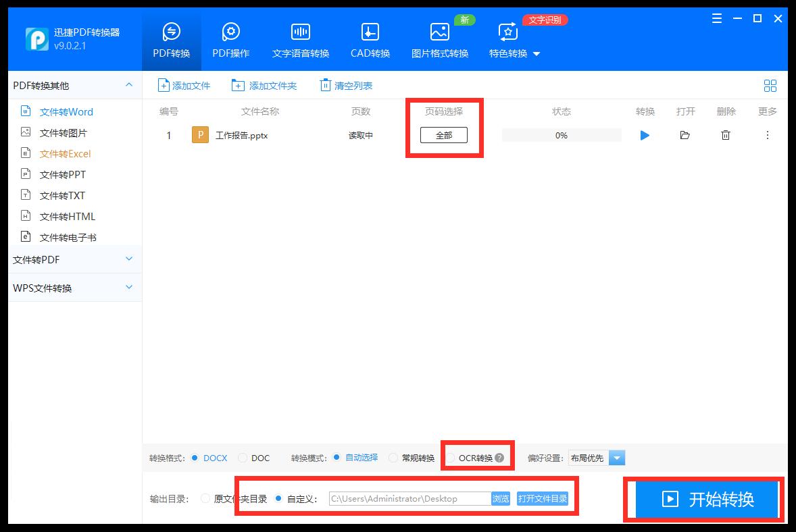The image size is (796, 532).
Task: Click the 0% conversion progress bar
Action: [x=561, y=135]
